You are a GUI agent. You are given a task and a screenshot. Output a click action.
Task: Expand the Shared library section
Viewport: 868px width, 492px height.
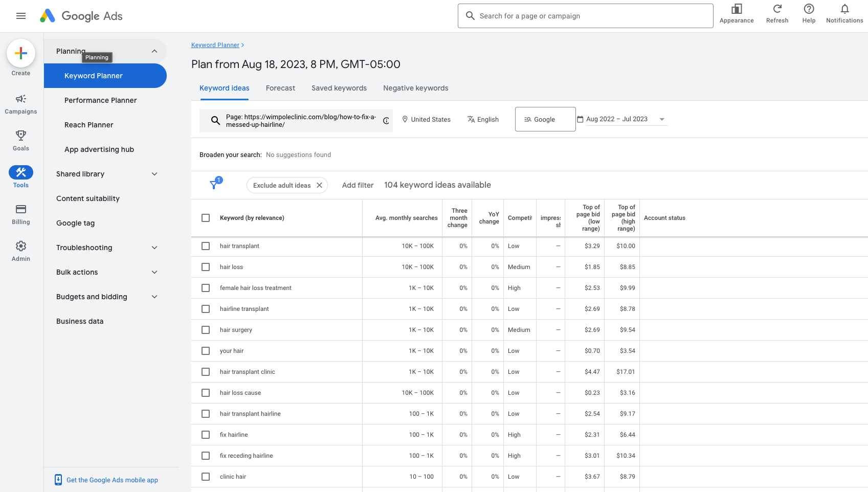154,174
